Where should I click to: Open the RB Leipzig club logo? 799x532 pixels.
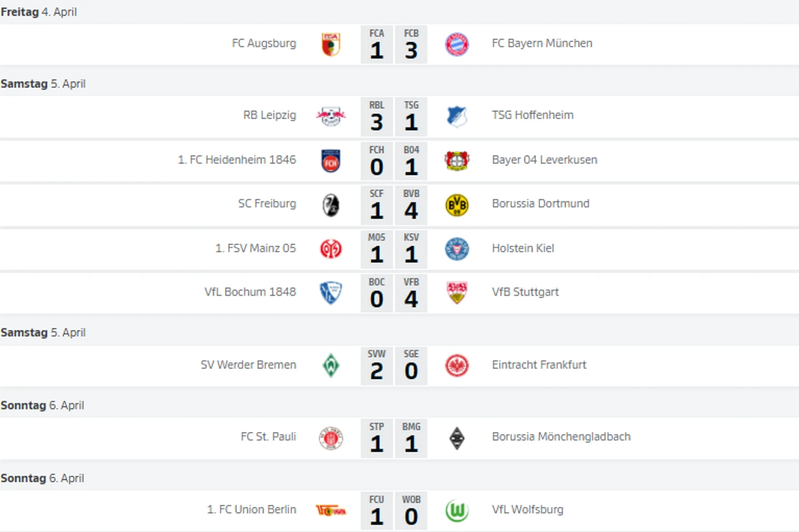tap(331, 116)
